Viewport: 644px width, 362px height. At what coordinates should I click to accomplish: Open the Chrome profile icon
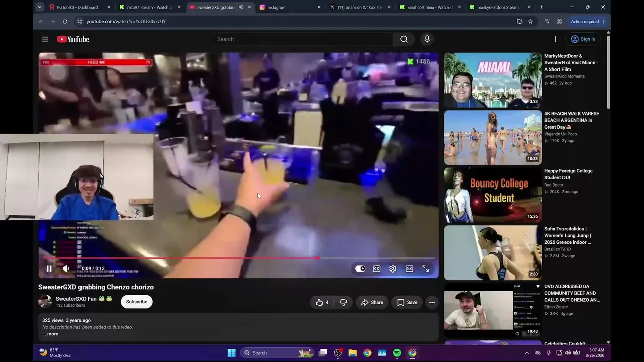(x=559, y=22)
